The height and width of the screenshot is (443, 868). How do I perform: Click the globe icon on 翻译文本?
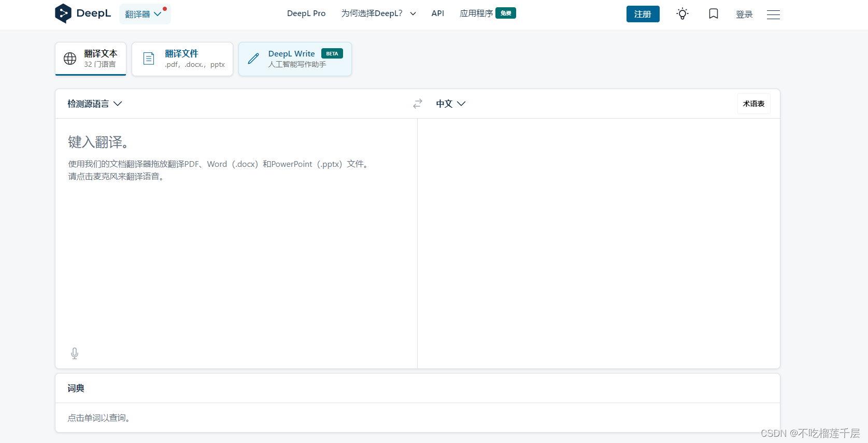pyautogui.click(x=70, y=59)
